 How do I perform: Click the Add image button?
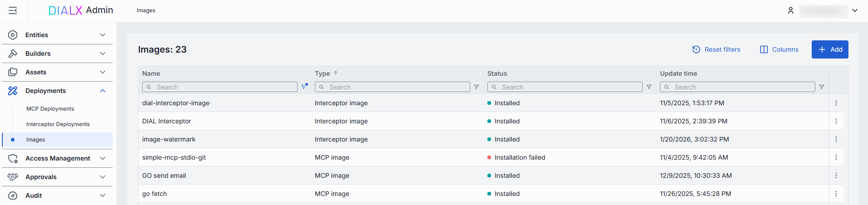pyautogui.click(x=829, y=49)
